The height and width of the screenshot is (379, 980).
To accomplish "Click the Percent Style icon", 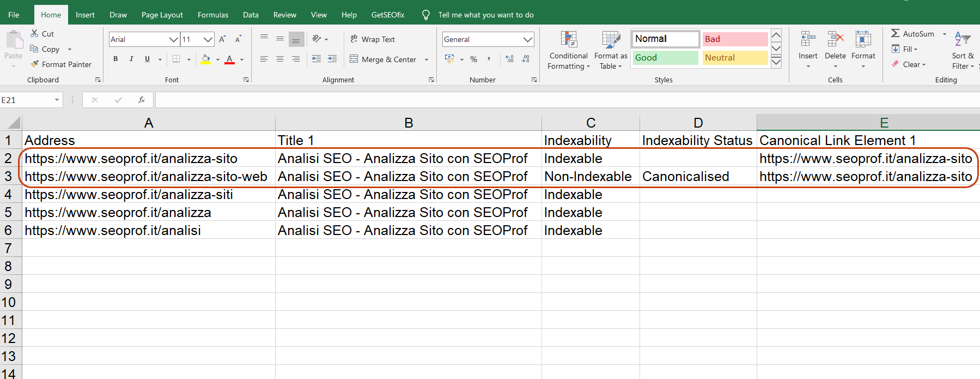I will tap(473, 59).
